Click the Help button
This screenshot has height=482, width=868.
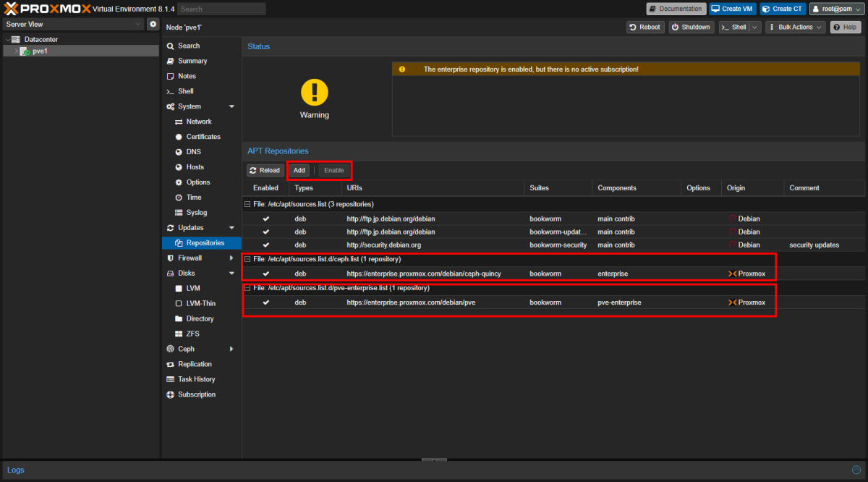(x=846, y=27)
